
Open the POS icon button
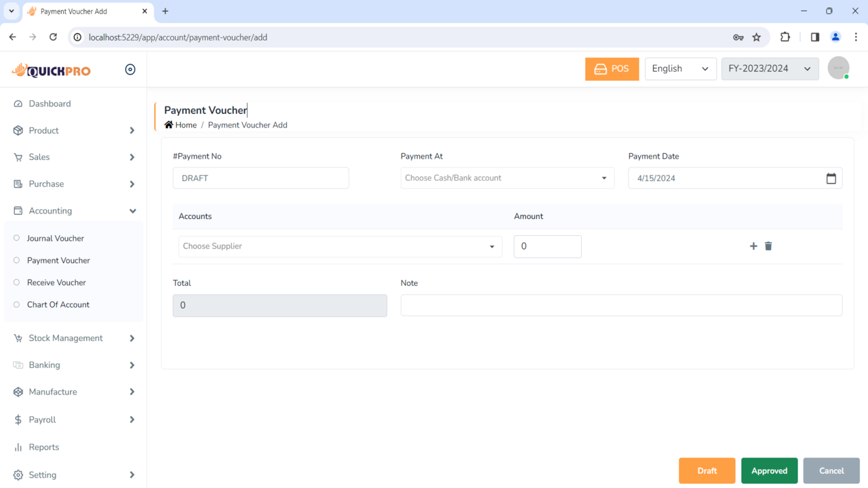[x=611, y=68]
